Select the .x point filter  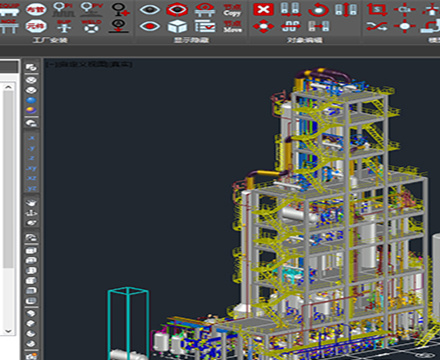point(31,138)
